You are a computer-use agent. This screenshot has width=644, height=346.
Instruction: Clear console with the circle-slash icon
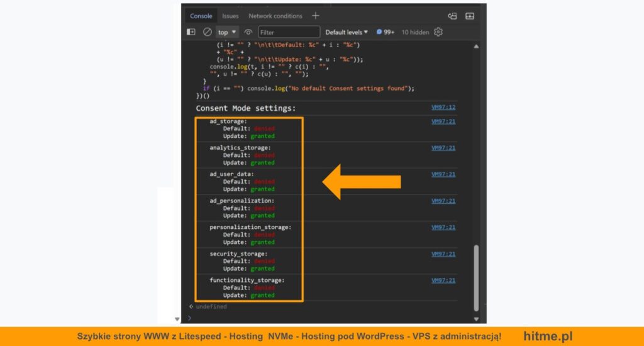[x=207, y=32]
